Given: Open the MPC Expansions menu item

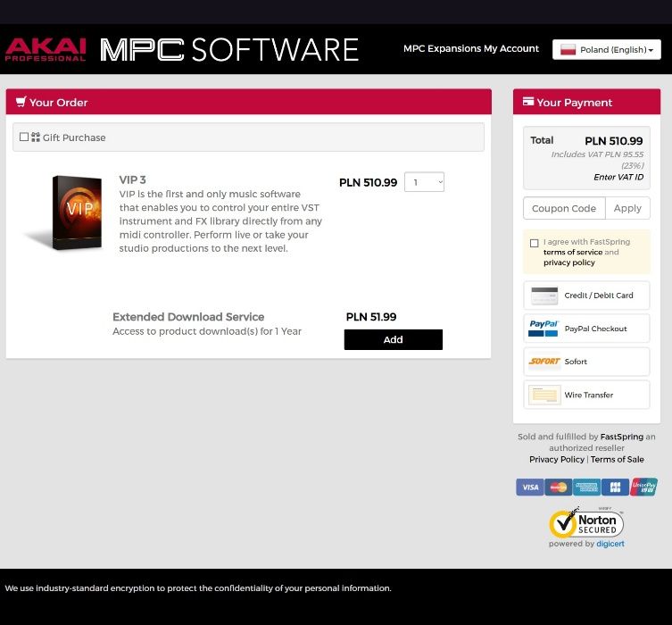Looking at the screenshot, I should pos(443,48).
